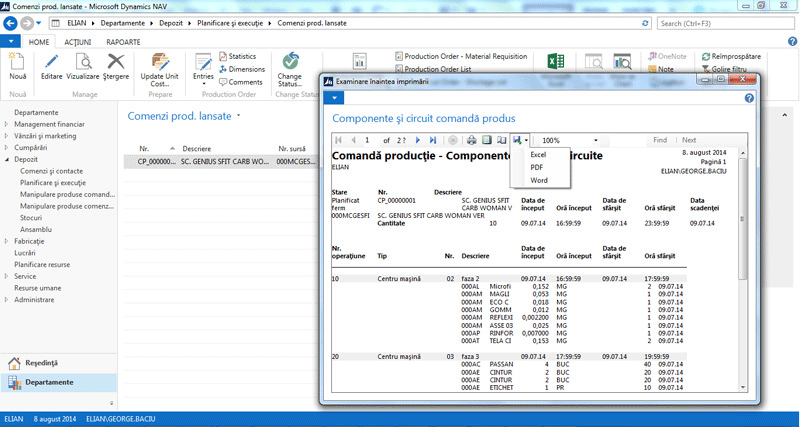Click the Show as List icon
Screen dimensions: 800x427
tap(593, 61)
